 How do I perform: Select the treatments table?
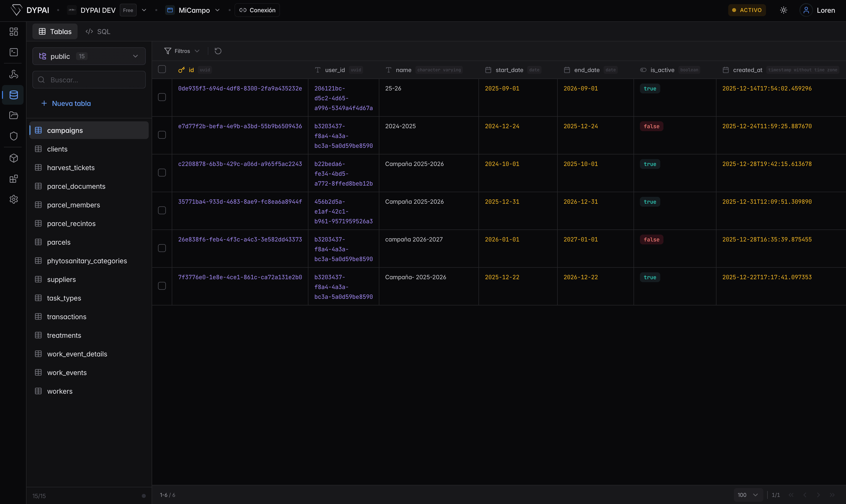(89, 335)
